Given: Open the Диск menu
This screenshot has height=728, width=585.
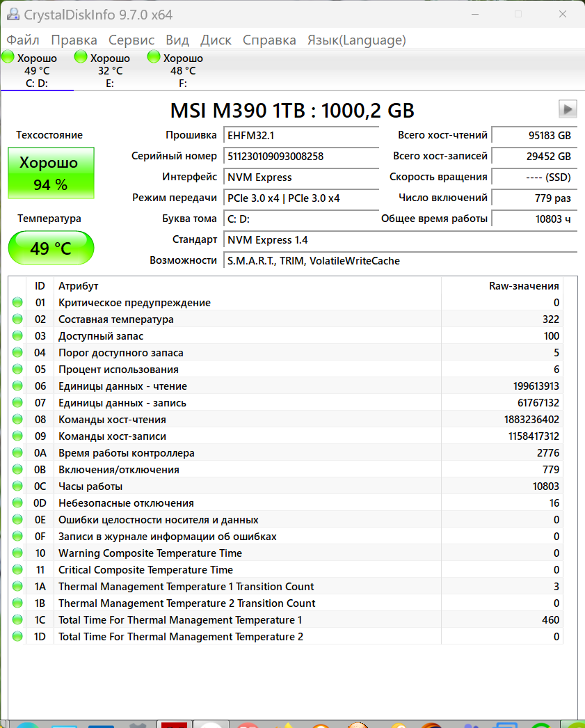Looking at the screenshot, I should [216, 40].
